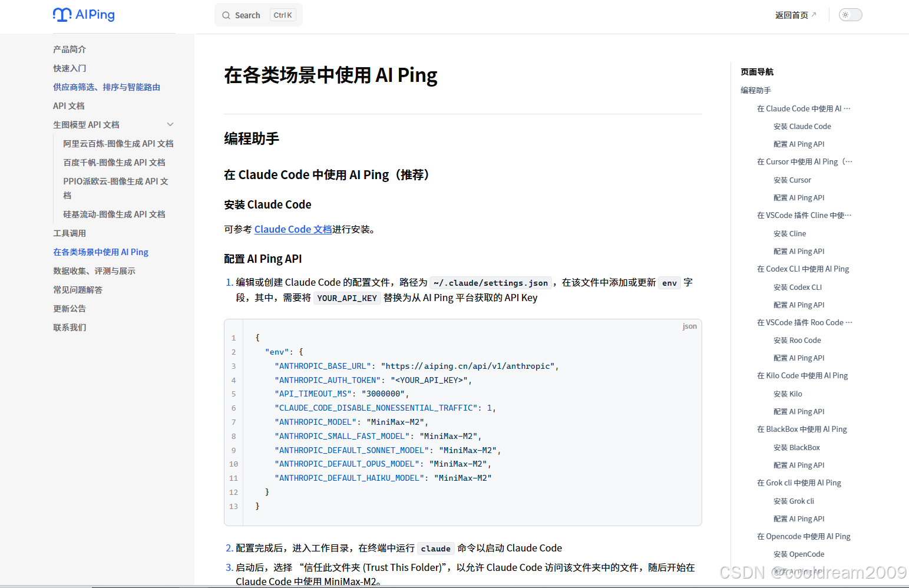Open 数据收集、评测与展示 page
909x588 pixels.
[x=94, y=271]
